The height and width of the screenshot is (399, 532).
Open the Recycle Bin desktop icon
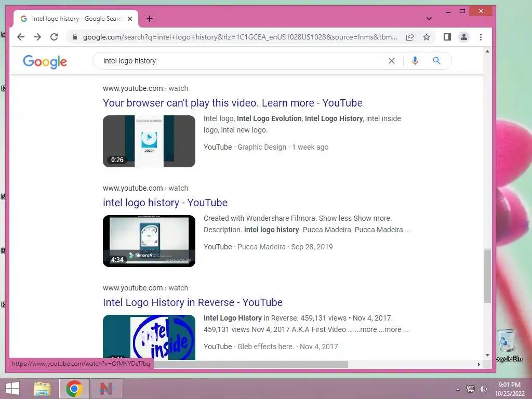507,345
